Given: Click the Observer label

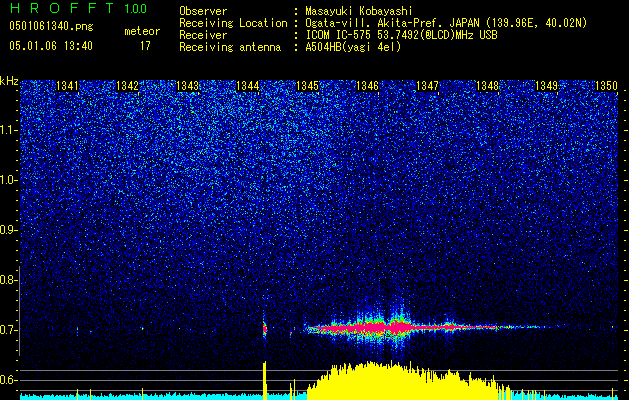Looking at the screenshot, I should (x=203, y=11).
